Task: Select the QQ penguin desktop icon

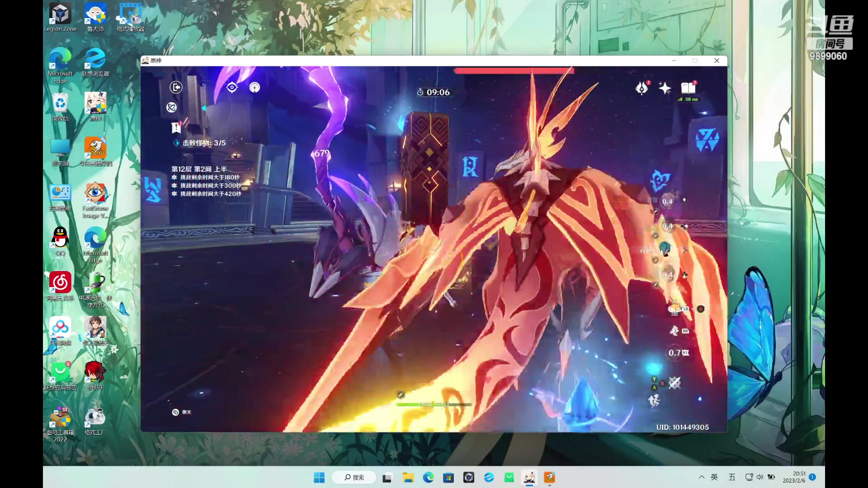Action: coord(60,242)
